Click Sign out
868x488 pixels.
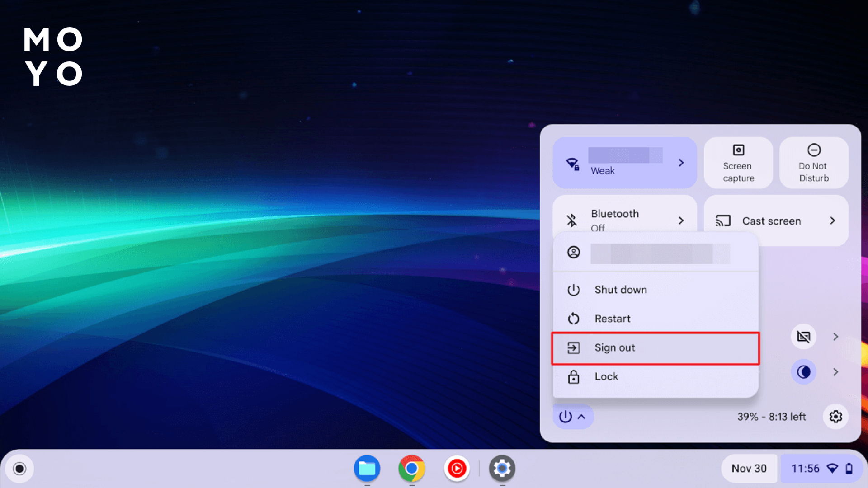614,347
